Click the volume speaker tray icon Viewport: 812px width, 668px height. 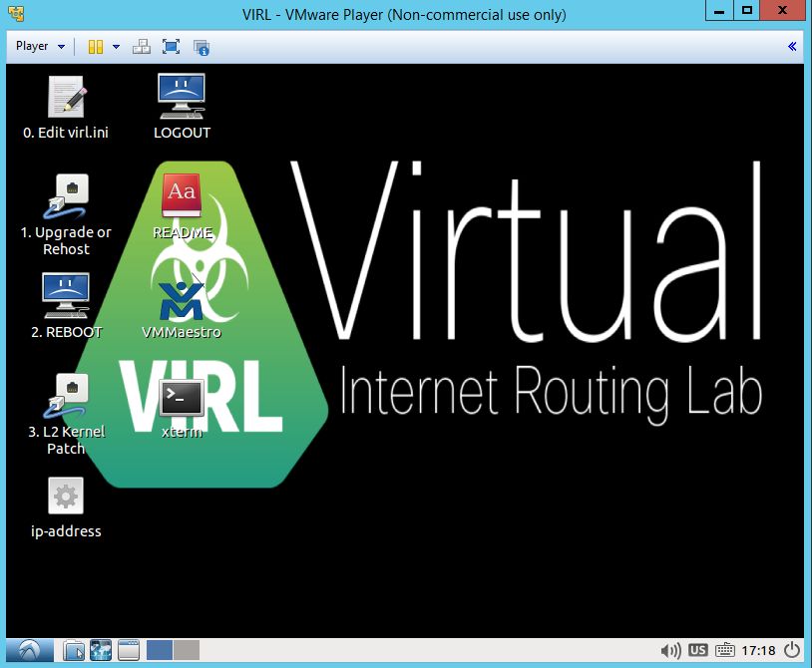coord(670,650)
